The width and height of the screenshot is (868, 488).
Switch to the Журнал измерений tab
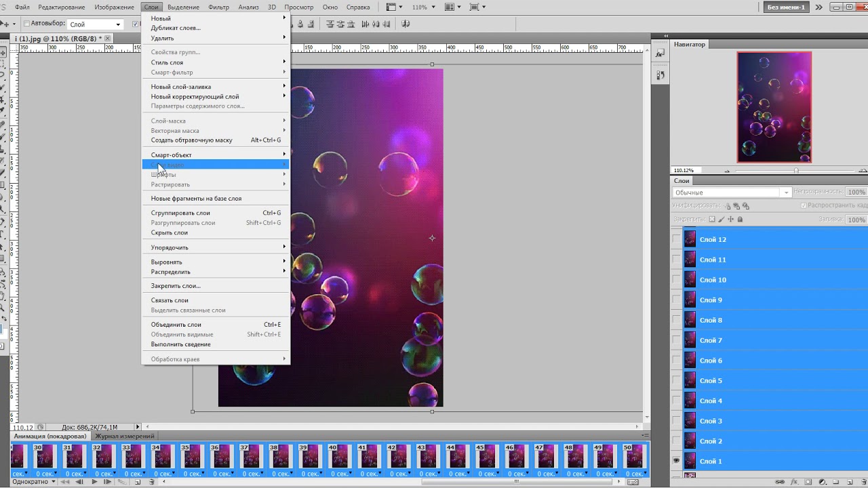tap(125, 436)
